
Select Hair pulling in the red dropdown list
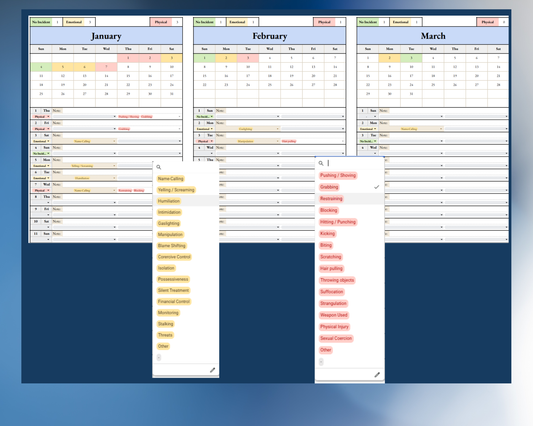coord(331,269)
